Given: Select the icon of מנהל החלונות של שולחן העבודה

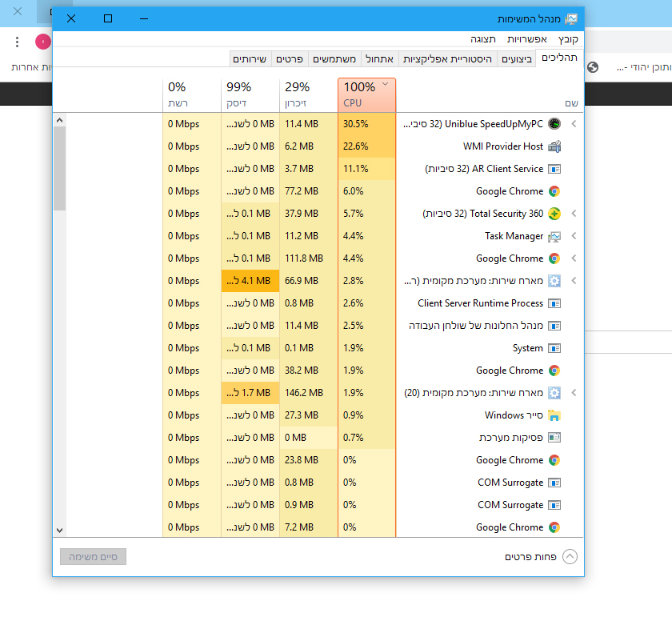Looking at the screenshot, I should click(554, 326).
